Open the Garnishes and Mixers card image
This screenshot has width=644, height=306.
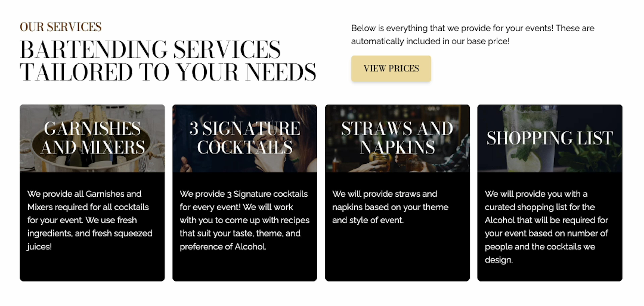[x=92, y=138]
